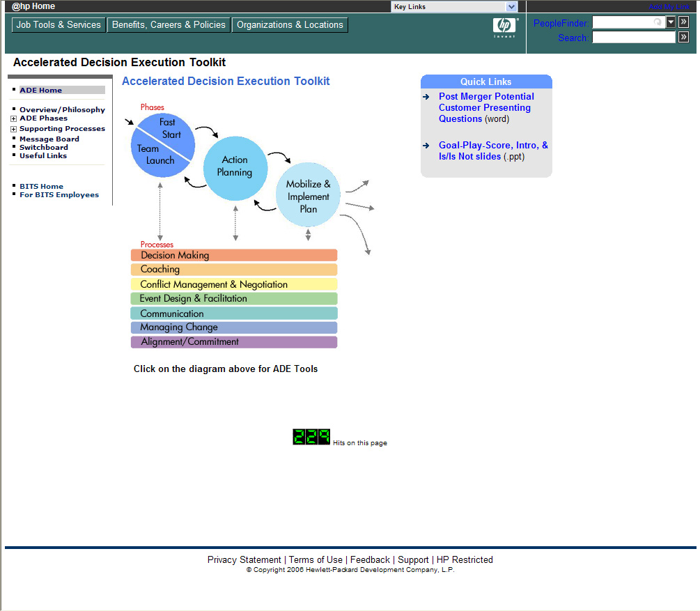Click the Mobilize & Implement Plan circle
700x611 pixels.
(x=308, y=195)
